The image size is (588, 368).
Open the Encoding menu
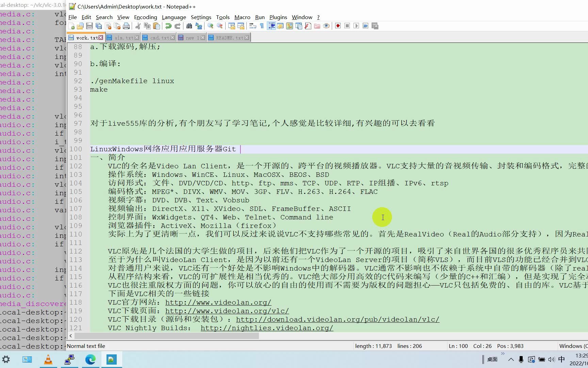coord(146,17)
